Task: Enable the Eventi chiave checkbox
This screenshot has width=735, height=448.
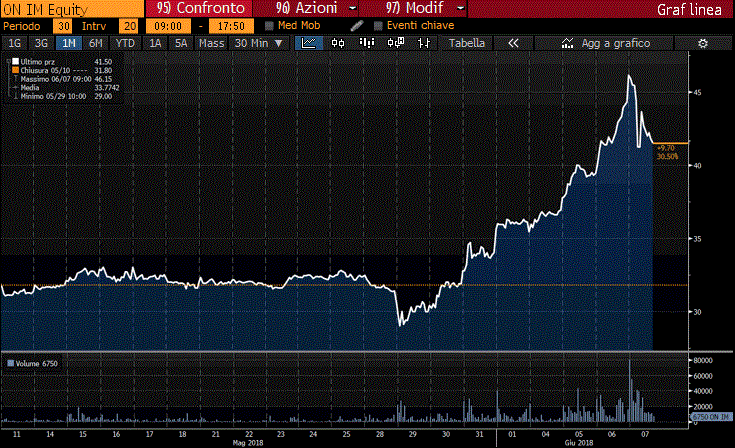Action: (378, 26)
